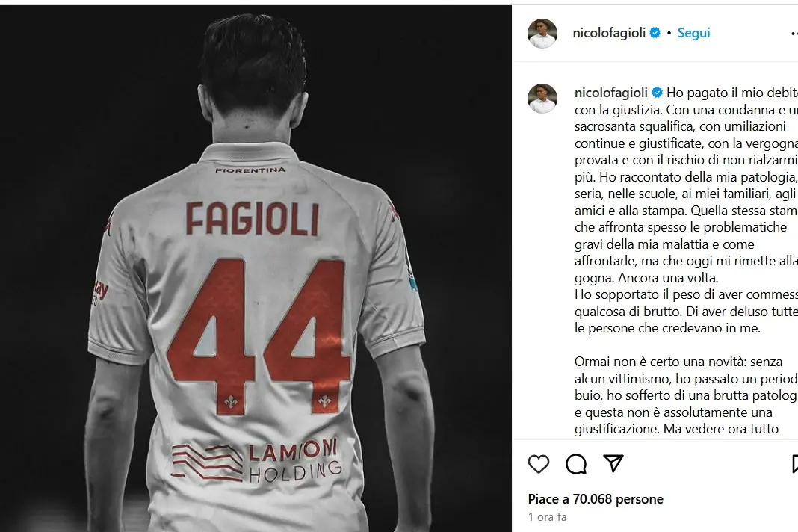The width and height of the screenshot is (798, 532).
Task: Follow the account with Segui
Action: tap(693, 33)
